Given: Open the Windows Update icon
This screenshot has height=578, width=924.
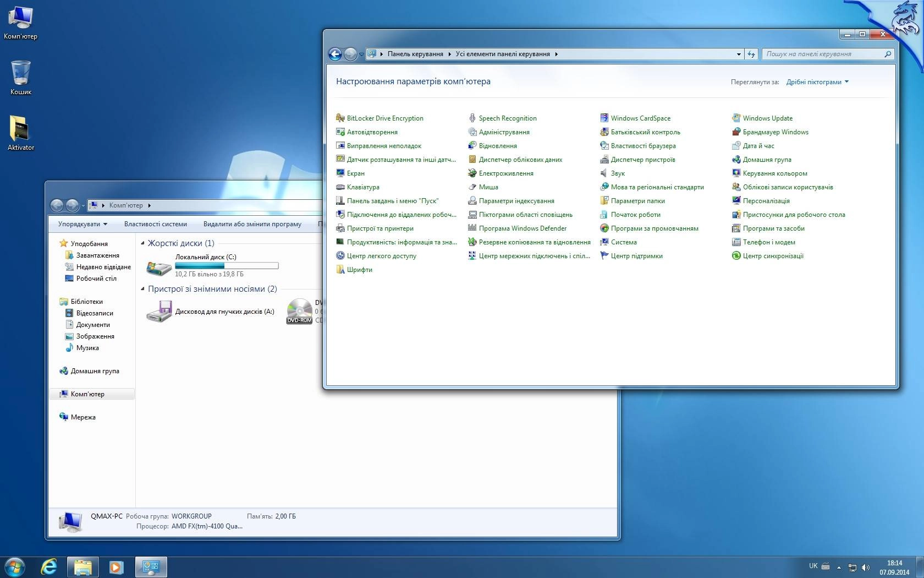Looking at the screenshot, I should tap(736, 118).
